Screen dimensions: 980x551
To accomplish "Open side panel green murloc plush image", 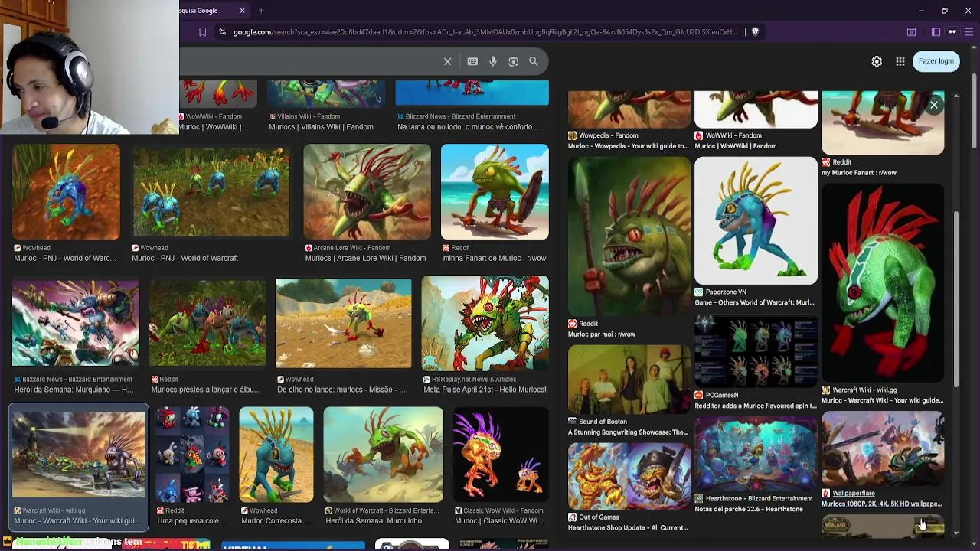I will tap(883, 282).
